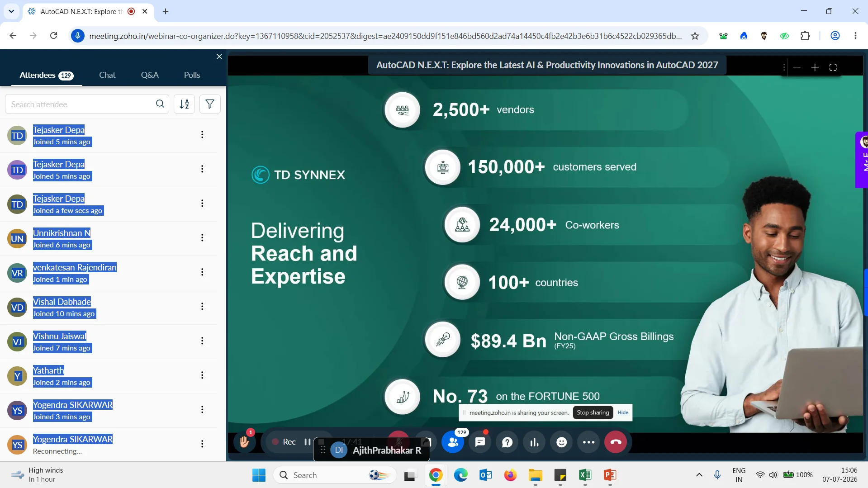The width and height of the screenshot is (868, 488).
Task: Open options for venkatesan Rajendiran
Action: click(202, 272)
